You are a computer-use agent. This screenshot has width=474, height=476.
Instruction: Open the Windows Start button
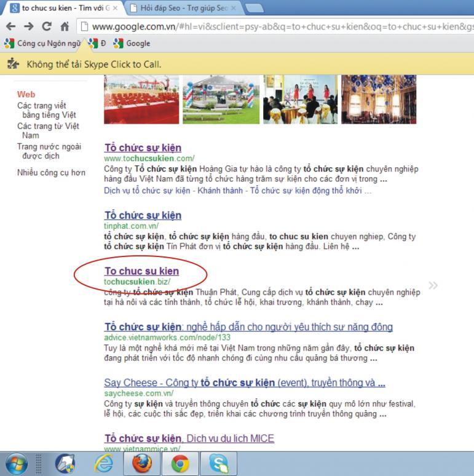tap(17, 464)
